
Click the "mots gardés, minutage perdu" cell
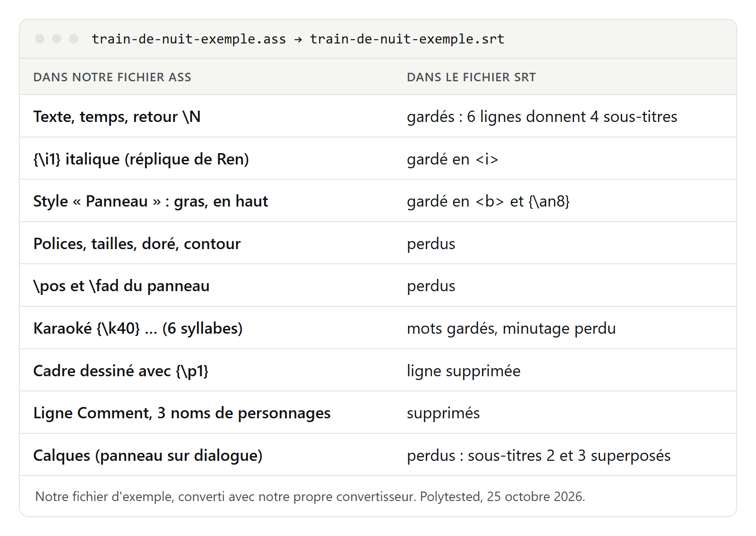point(511,328)
